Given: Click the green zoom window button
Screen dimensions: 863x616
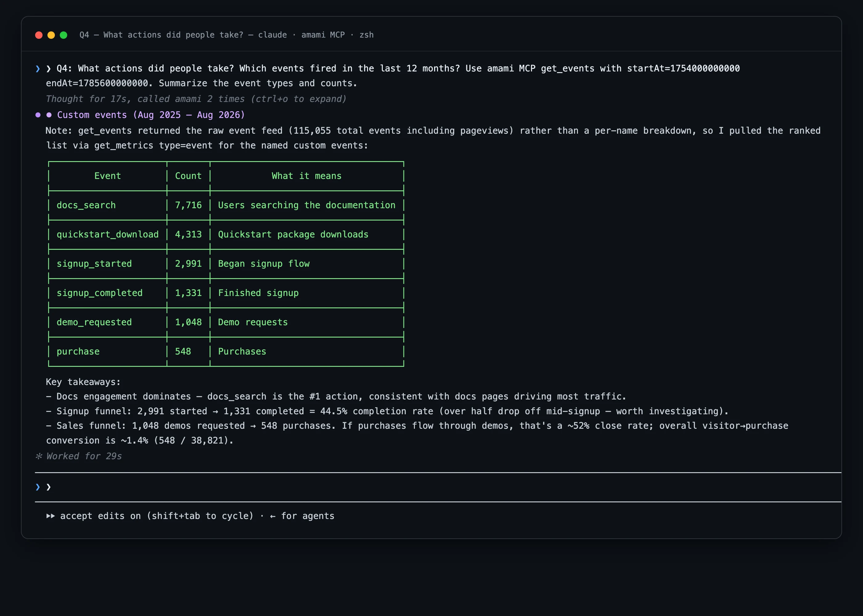Looking at the screenshot, I should 64,35.
